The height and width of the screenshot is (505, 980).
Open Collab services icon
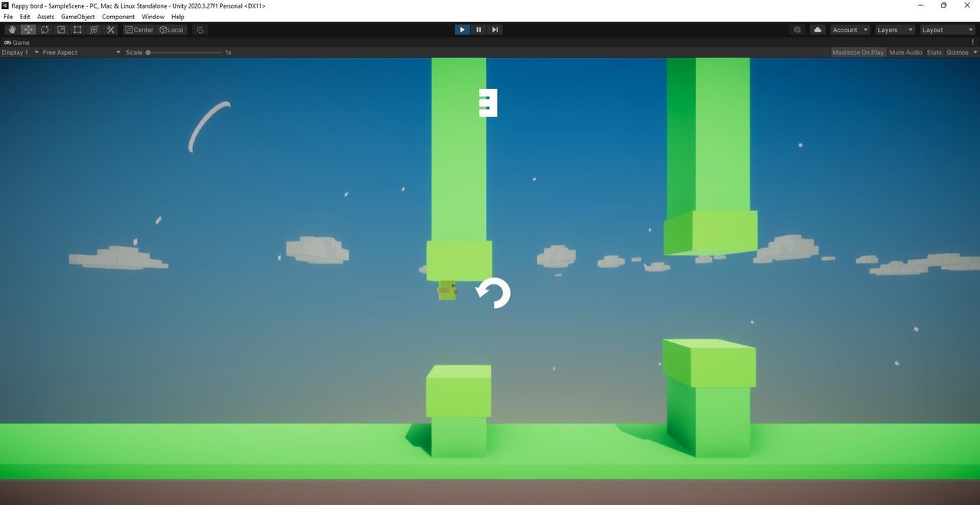pyautogui.click(x=798, y=30)
